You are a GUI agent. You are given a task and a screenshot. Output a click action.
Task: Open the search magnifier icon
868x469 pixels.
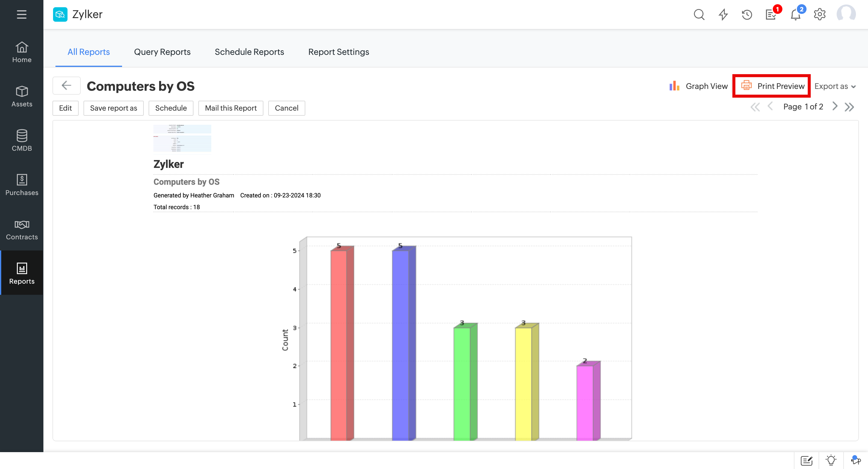coord(699,14)
